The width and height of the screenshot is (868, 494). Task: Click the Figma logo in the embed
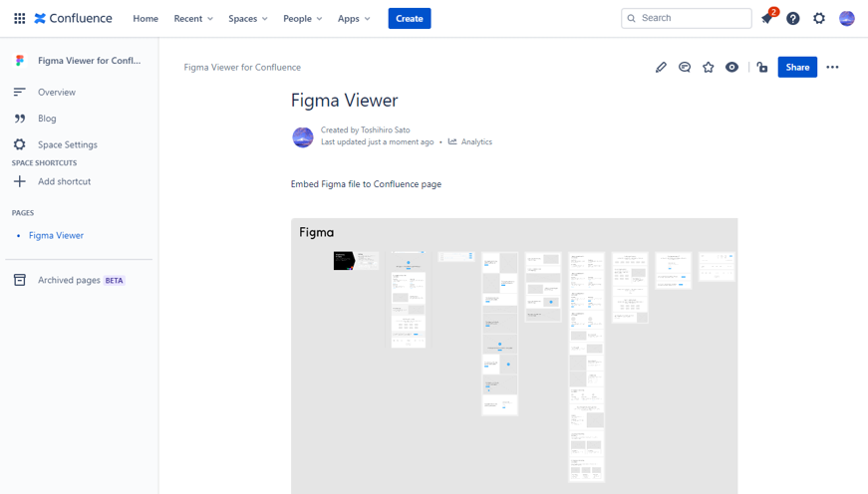coord(317,232)
